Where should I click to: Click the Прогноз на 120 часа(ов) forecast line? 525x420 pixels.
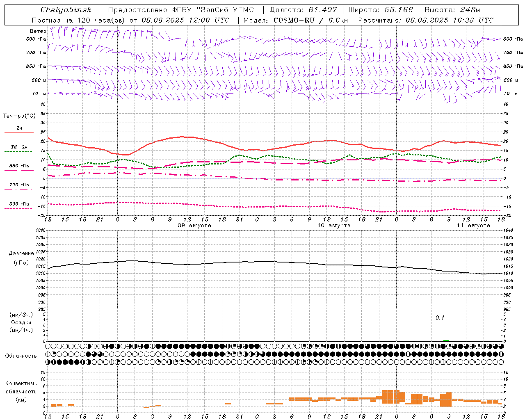[x=130, y=20]
